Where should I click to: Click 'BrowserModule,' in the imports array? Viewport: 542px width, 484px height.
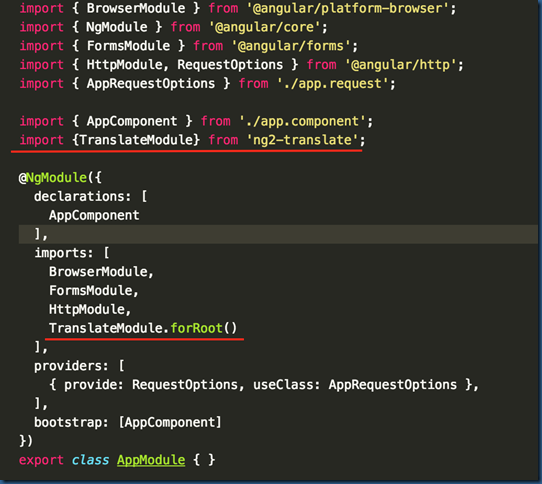[x=101, y=272]
